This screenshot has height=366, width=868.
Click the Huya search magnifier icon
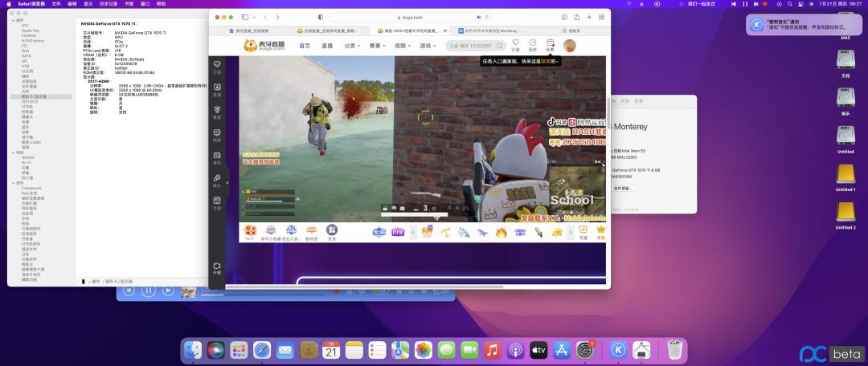click(x=500, y=46)
